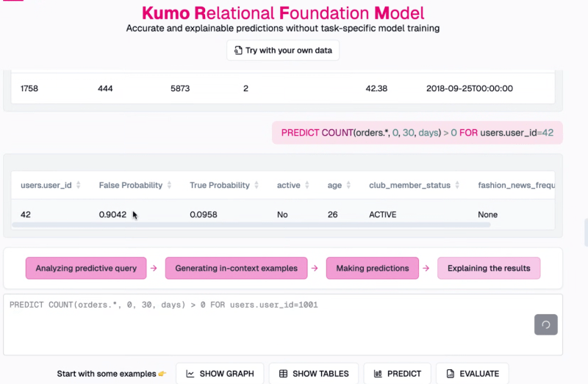Click the Try with your own data button
This screenshot has width=588, height=384.
pyautogui.click(x=283, y=51)
